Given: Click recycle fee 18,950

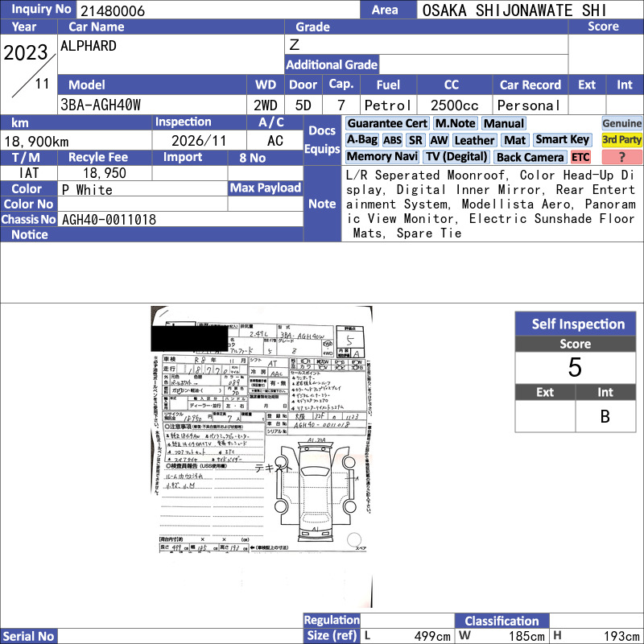Looking at the screenshot, I should click(x=105, y=173).
